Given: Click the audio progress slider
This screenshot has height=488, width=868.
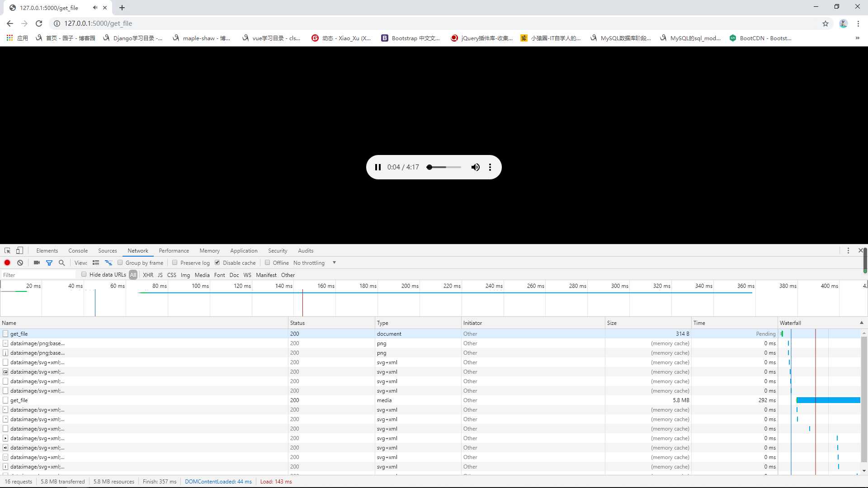Looking at the screenshot, I should [x=443, y=167].
